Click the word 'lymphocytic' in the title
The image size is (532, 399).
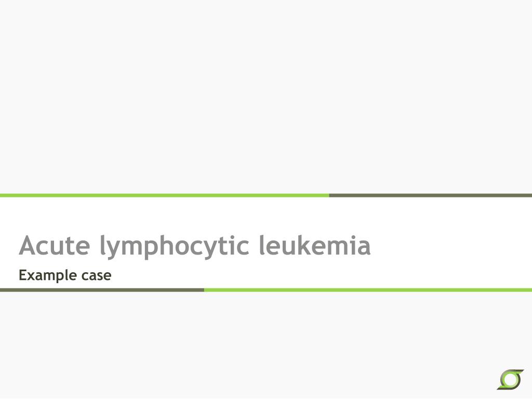coord(175,247)
